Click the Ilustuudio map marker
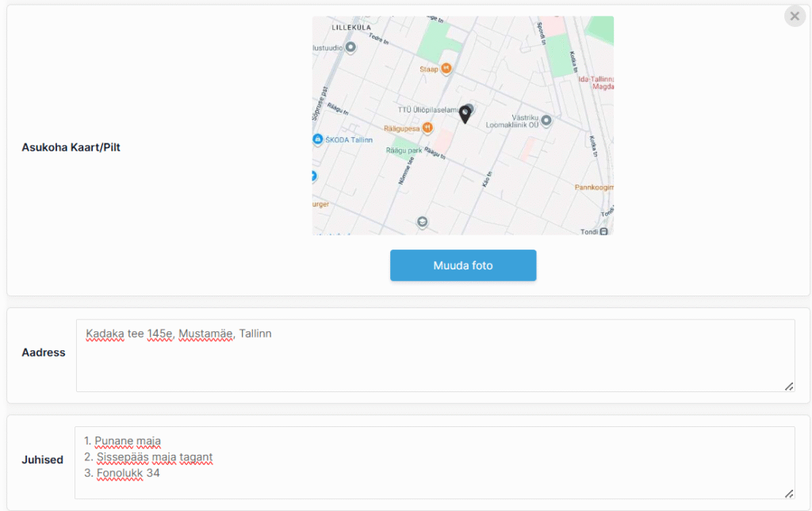 [350, 48]
